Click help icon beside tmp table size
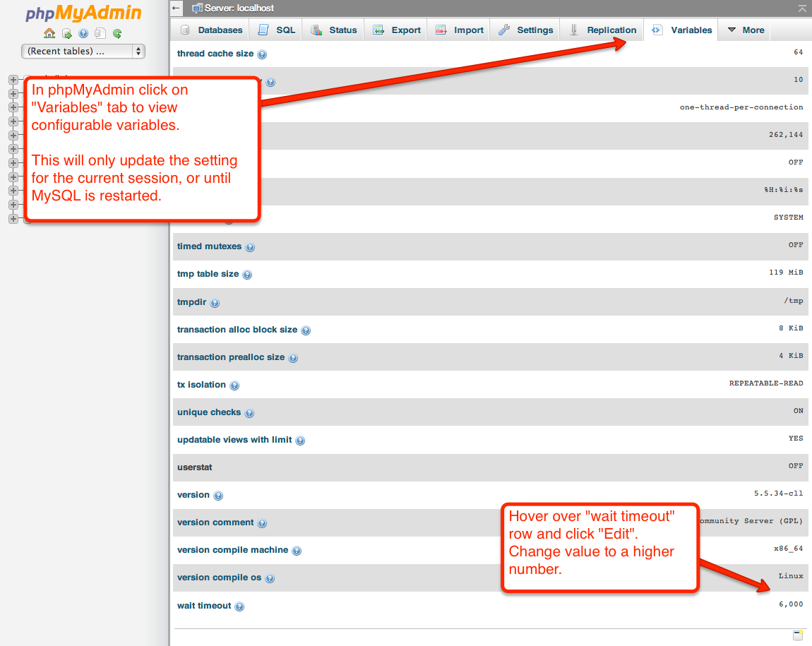 [247, 275]
